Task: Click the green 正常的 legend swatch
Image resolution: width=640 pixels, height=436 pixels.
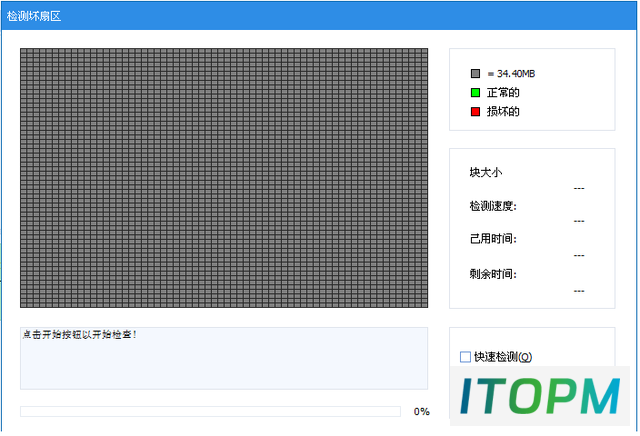Action: (475, 93)
